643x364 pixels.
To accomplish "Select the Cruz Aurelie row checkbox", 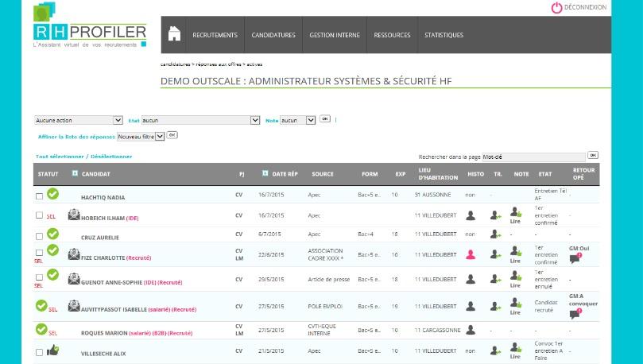I will point(40,237).
